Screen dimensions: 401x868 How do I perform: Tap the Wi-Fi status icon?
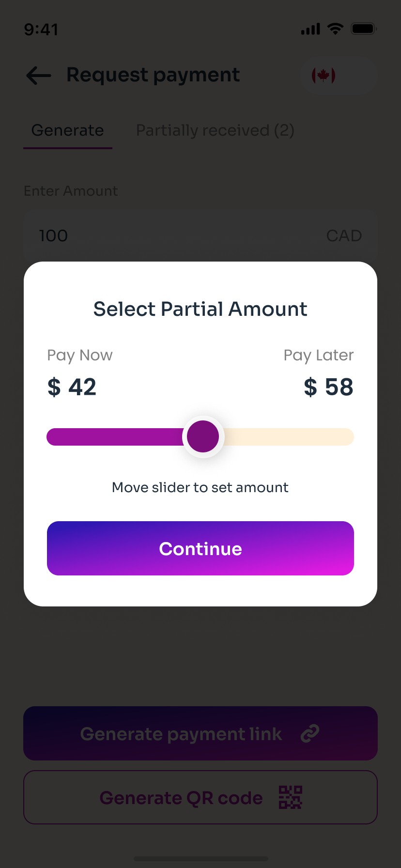point(335,29)
